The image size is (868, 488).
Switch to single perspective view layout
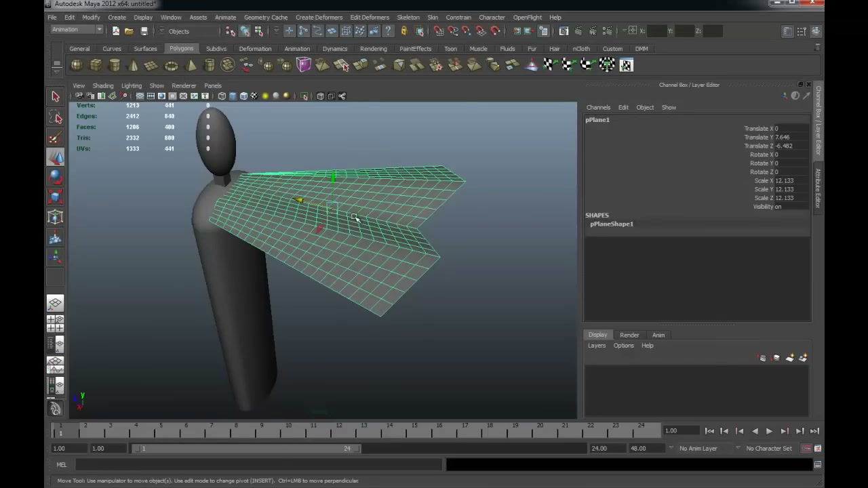[56, 303]
